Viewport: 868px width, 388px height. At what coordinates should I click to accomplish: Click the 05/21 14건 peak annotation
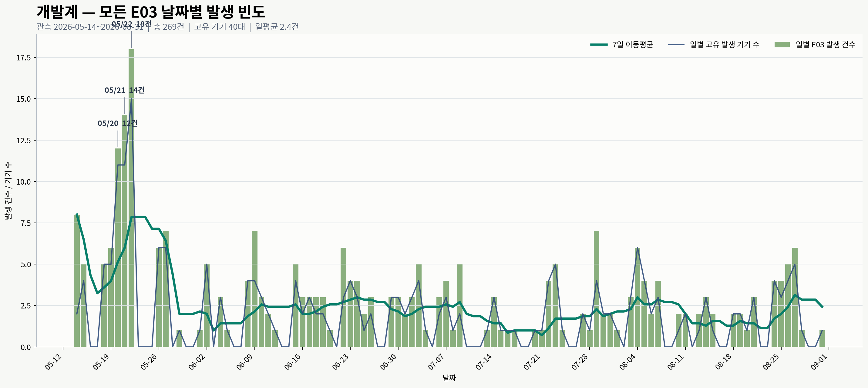pyautogui.click(x=125, y=90)
